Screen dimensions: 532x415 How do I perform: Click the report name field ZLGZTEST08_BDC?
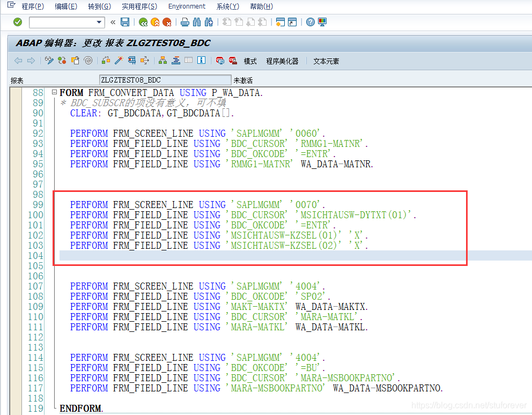tap(165, 80)
